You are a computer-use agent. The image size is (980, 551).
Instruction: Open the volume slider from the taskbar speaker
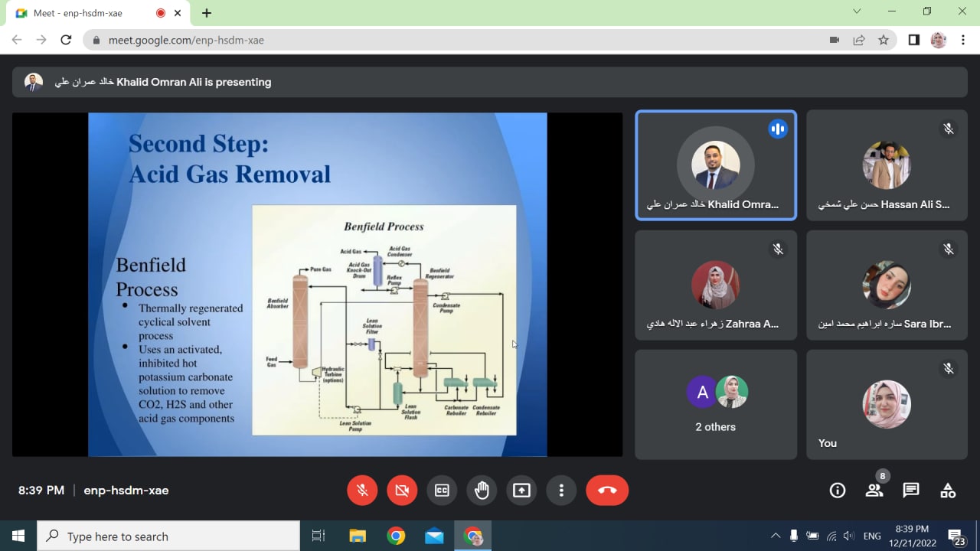848,536
